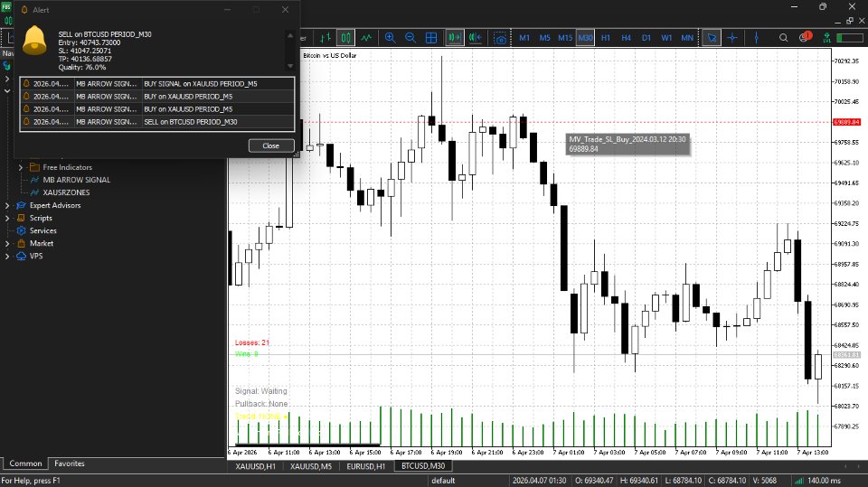
Task: Zoom out on the chart
Action: click(410, 38)
